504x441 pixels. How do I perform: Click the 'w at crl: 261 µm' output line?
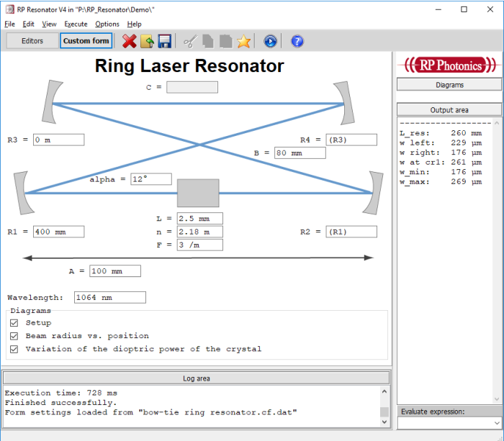pyautogui.click(x=441, y=162)
